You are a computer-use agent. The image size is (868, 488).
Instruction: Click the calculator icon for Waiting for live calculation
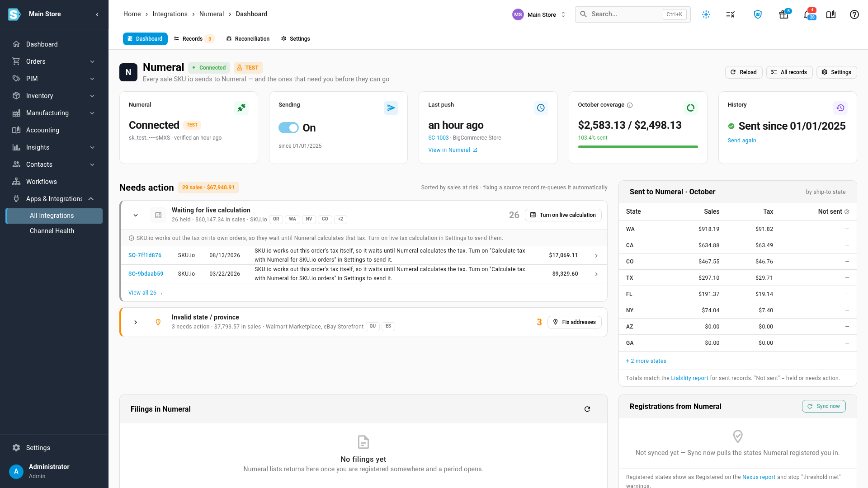158,215
